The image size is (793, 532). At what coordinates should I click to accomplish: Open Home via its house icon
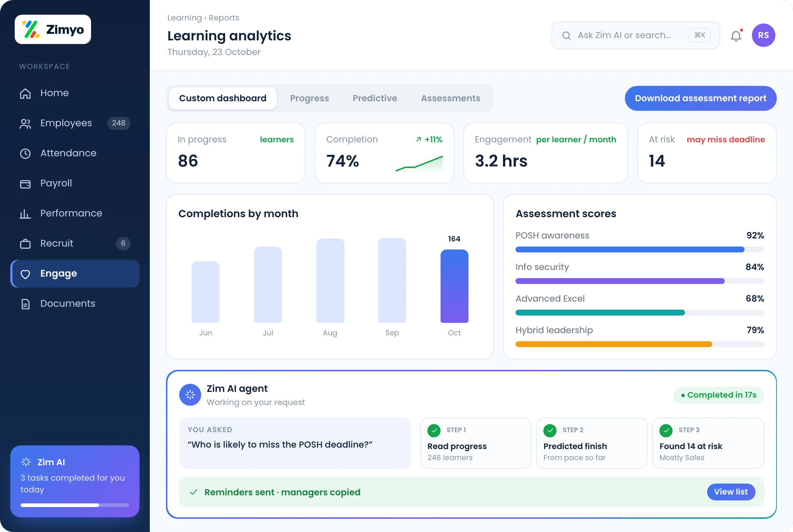pyautogui.click(x=25, y=93)
